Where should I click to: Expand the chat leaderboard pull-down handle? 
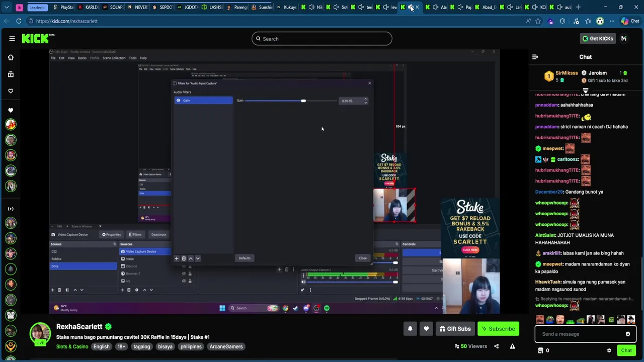[x=585, y=91]
